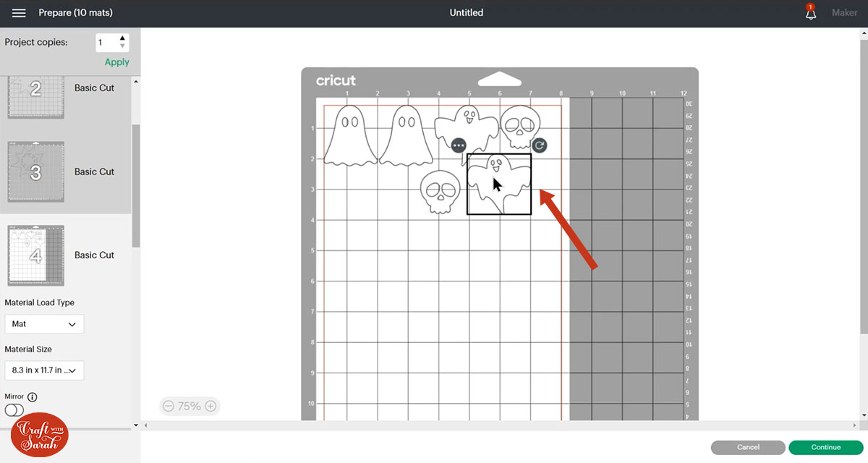Image resolution: width=868 pixels, height=463 pixels.
Task: Toggle the Mirror switch
Action: point(14,410)
